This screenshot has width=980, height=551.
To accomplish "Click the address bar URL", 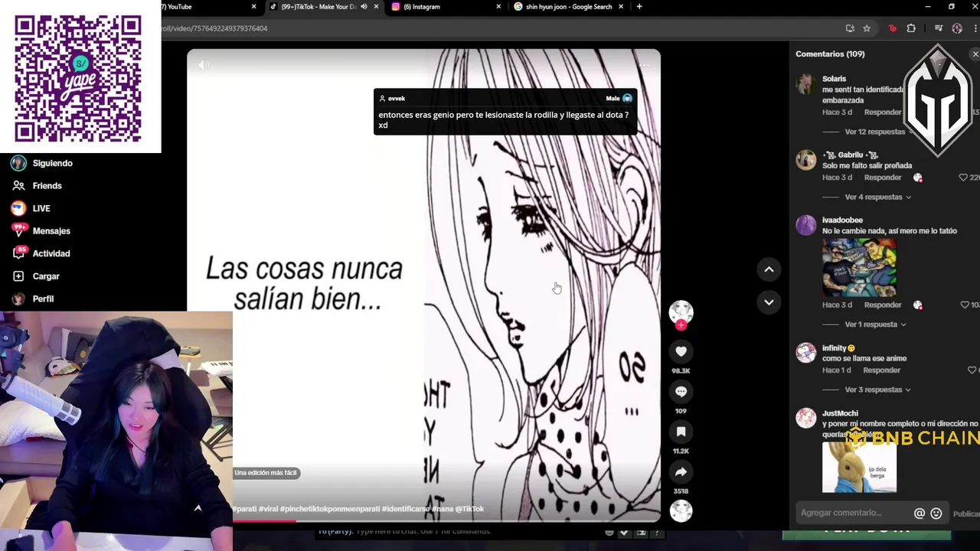I will coord(214,28).
